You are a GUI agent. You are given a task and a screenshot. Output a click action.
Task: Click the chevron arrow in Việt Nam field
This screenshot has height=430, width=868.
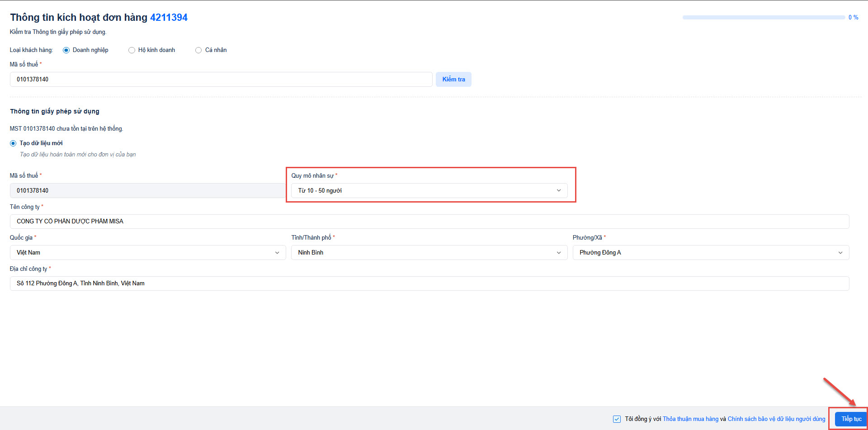277,253
